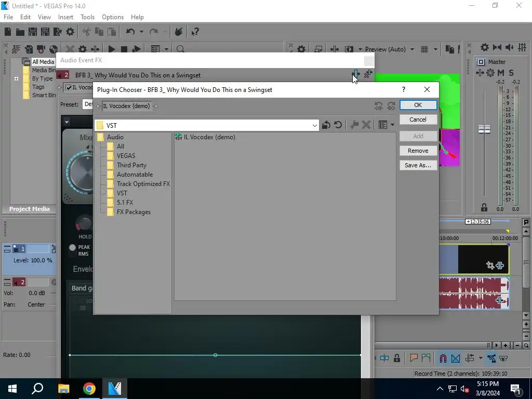This screenshot has height=399, width=532.
Task: Toggle the Master bus Solo (S) button
Action: coord(511,73)
